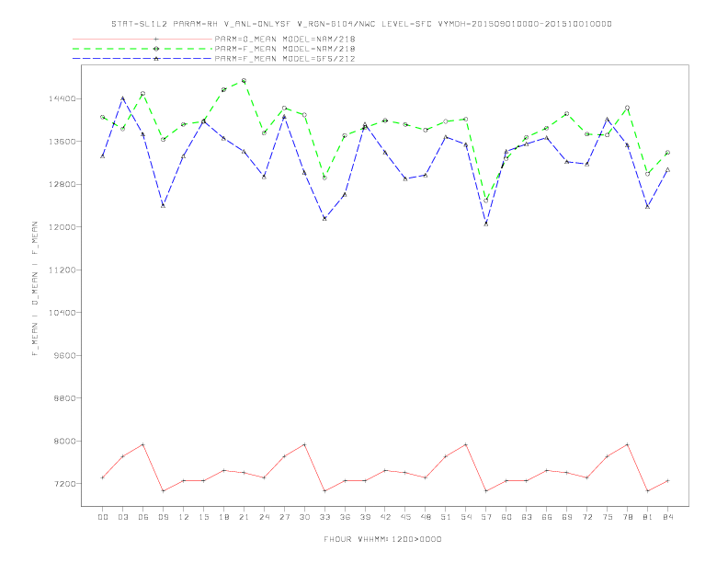Click y-axis tick label 8000

[x=64, y=441]
